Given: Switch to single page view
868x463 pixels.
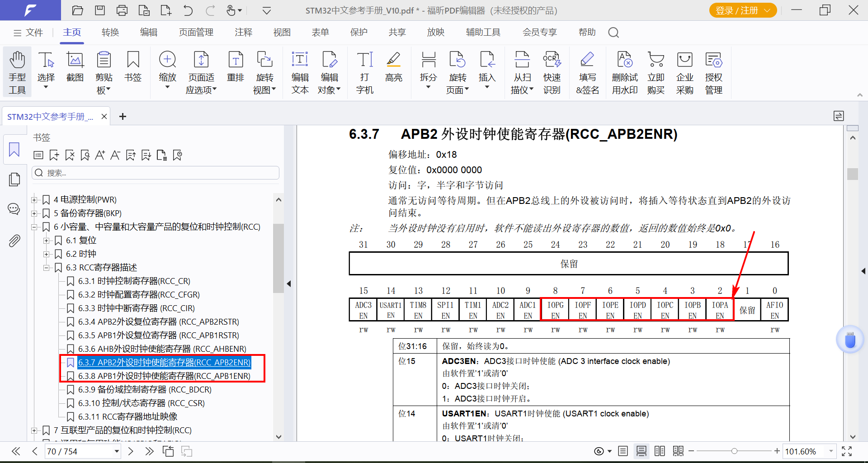Looking at the screenshot, I should 623,451.
